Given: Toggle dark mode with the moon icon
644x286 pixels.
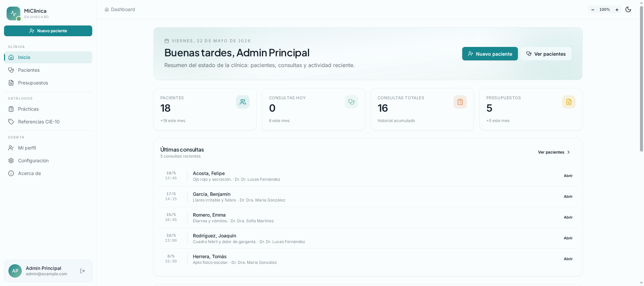Looking at the screenshot, I should click(628, 9).
